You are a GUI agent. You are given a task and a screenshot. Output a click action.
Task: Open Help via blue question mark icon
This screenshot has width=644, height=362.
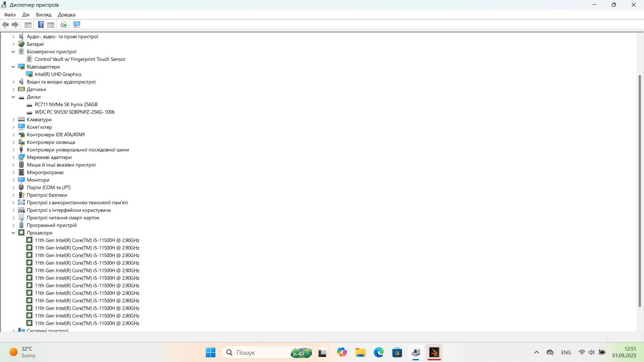(x=41, y=24)
